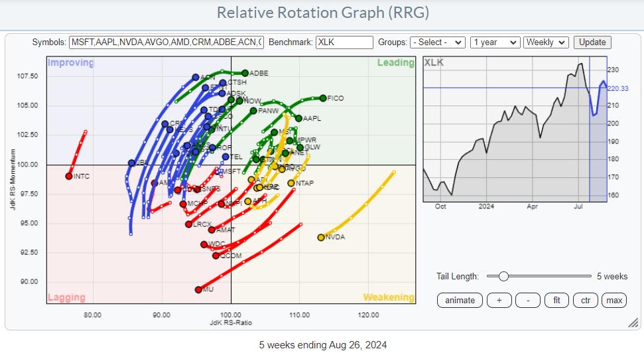Expand the 1 year period dropdown
This screenshot has height=353, width=644.
tap(494, 42)
